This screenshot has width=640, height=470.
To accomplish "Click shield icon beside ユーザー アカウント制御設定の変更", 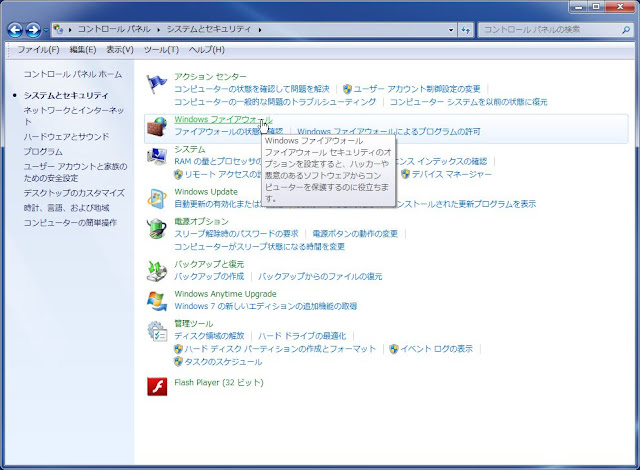I will [x=347, y=89].
